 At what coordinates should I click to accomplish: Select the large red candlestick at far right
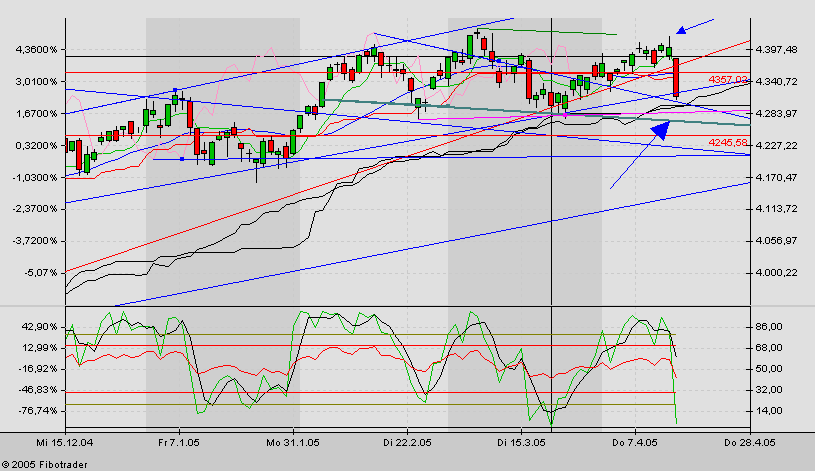pos(677,77)
